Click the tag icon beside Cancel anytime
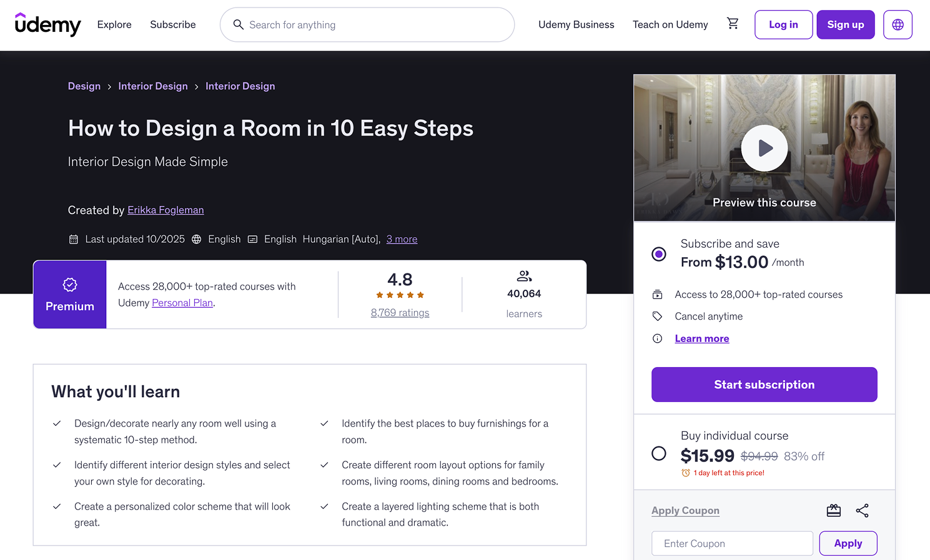The height and width of the screenshot is (560, 930). pyautogui.click(x=657, y=317)
